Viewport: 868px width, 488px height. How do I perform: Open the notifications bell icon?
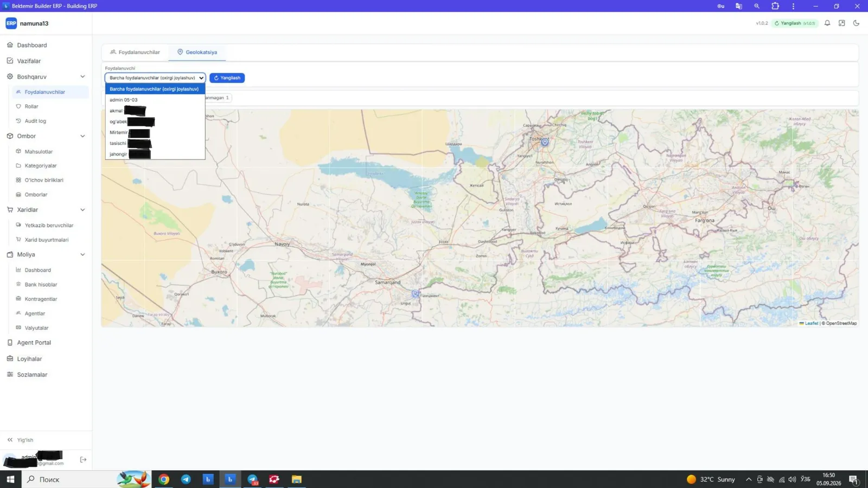click(x=827, y=23)
